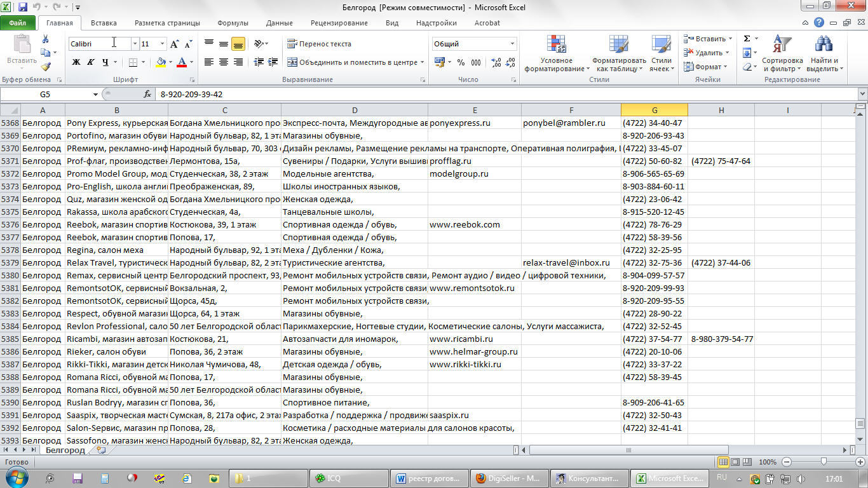Open Сортировка и фильтр menu
This screenshot has height=488, width=868.
tap(782, 53)
